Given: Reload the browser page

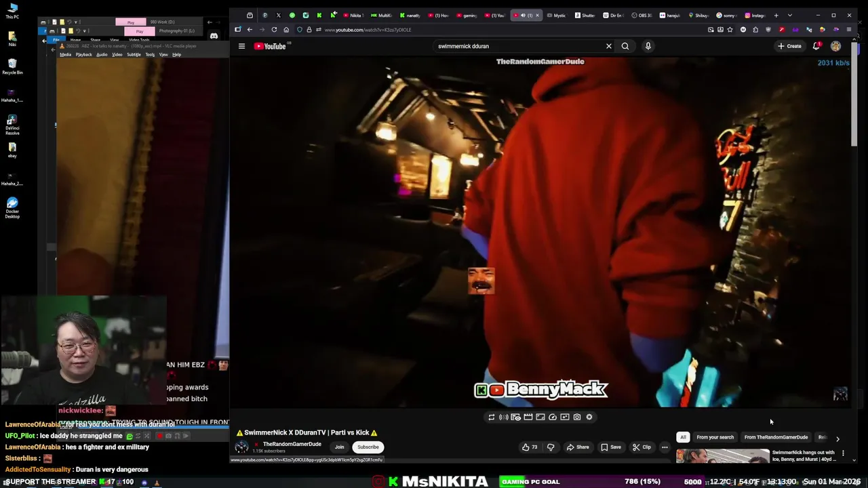Looking at the screenshot, I should click(x=274, y=30).
